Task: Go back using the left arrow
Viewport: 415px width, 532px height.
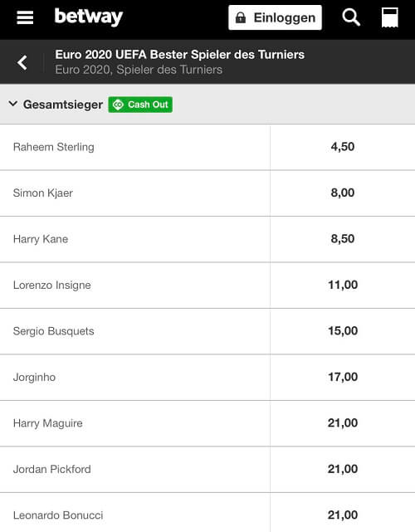Action: [22, 62]
